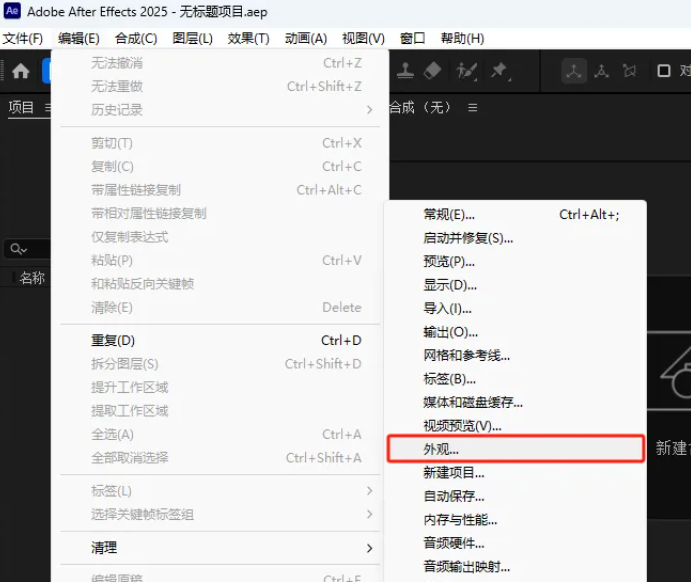Select the Roto Brush tool
Viewport: 691px width, 582px height.
click(465, 71)
